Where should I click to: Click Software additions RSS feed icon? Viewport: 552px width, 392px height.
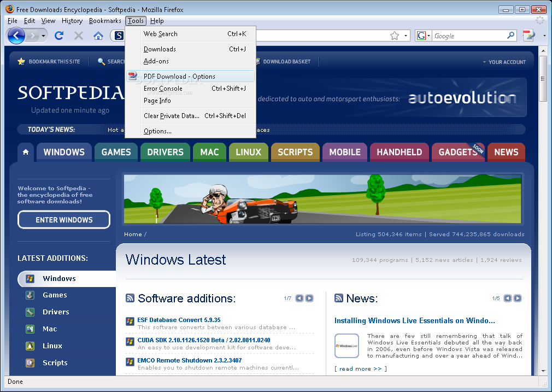click(130, 299)
